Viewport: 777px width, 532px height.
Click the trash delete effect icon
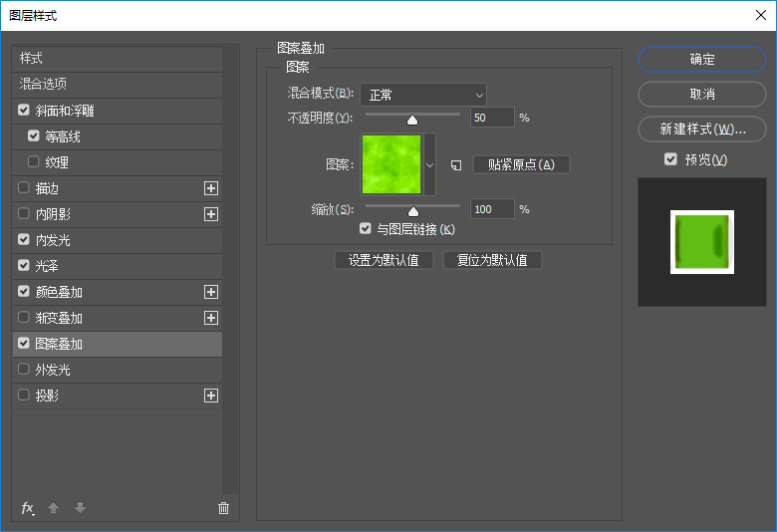click(223, 508)
